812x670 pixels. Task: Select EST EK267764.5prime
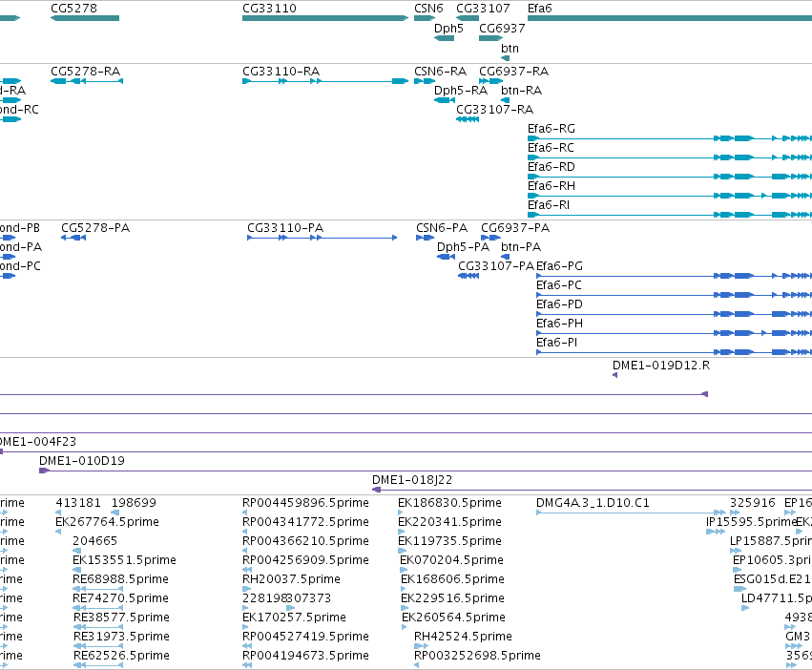[58, 532]
